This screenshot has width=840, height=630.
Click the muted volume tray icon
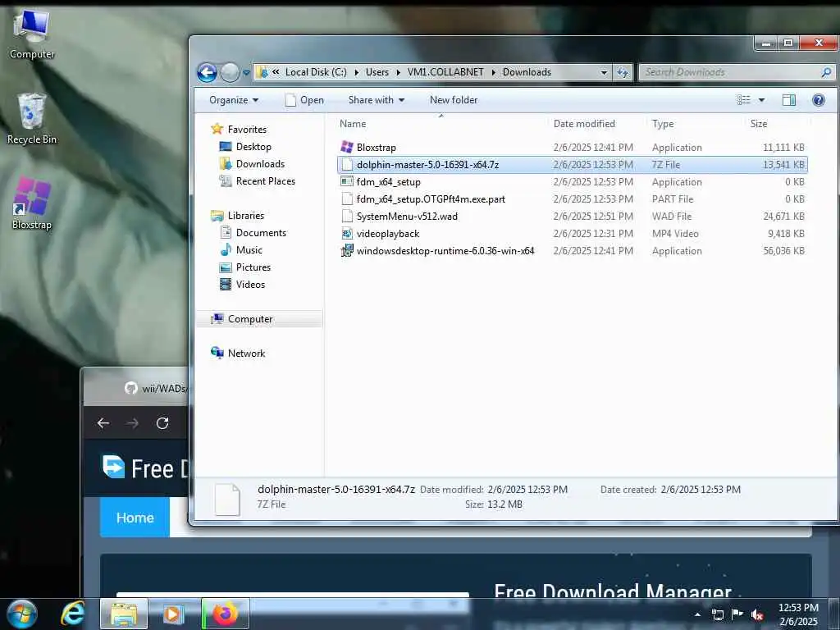pyautogui.click(x=757, y=614)
